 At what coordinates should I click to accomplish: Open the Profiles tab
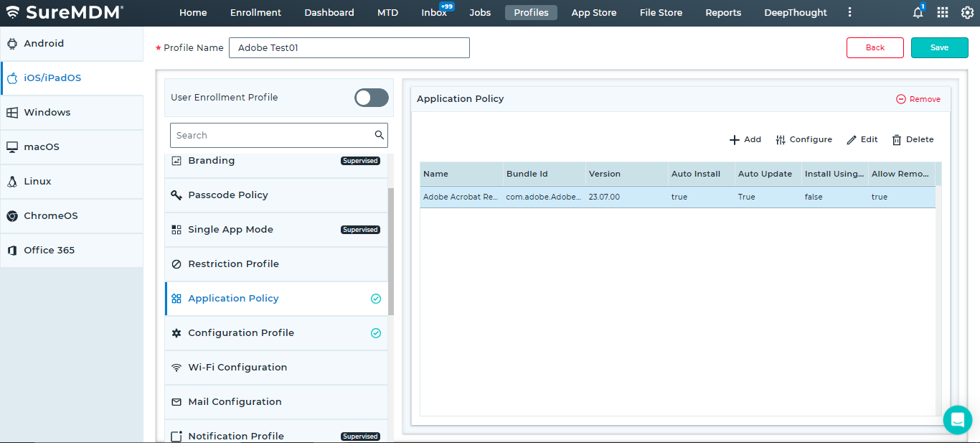click(x=531, y=12)
